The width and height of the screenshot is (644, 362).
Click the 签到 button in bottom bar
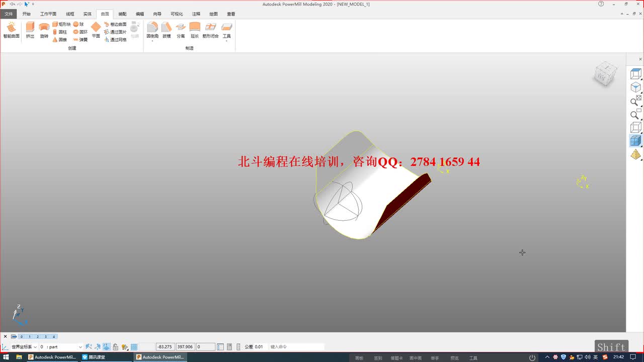(x=378, y=358)
